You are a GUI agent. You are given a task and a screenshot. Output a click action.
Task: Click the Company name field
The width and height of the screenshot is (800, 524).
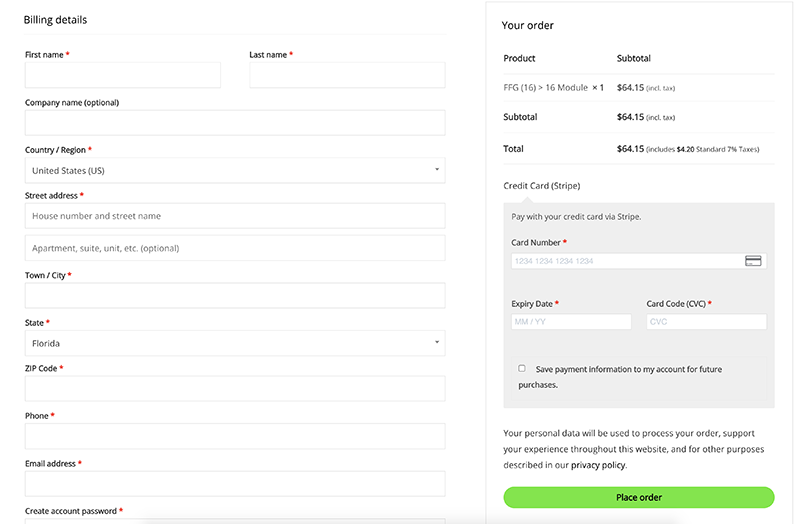pos(235,123)
